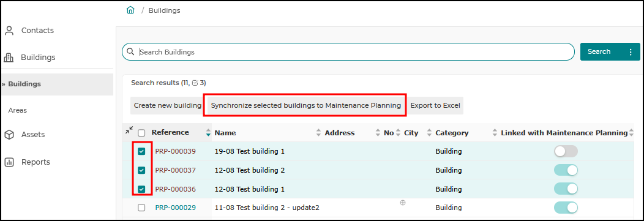Sort by Address column arrows
This screenshot has width=644, height=221.
click(x=378, y=133)
